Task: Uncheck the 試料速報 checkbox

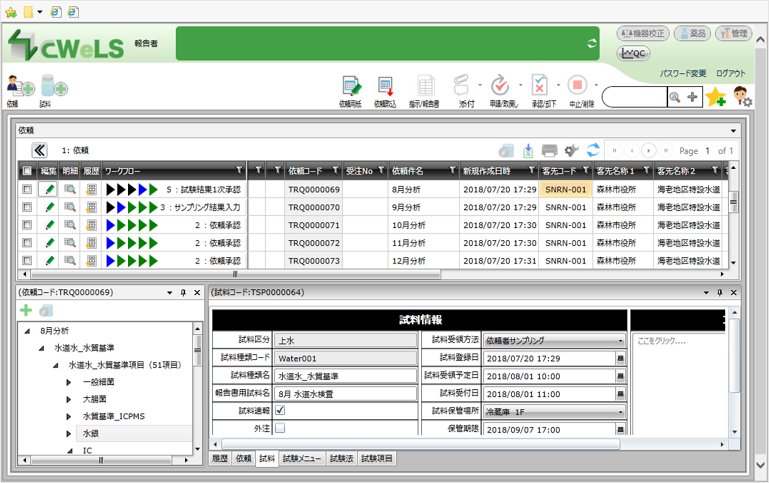Action: [x=280, y=410]
